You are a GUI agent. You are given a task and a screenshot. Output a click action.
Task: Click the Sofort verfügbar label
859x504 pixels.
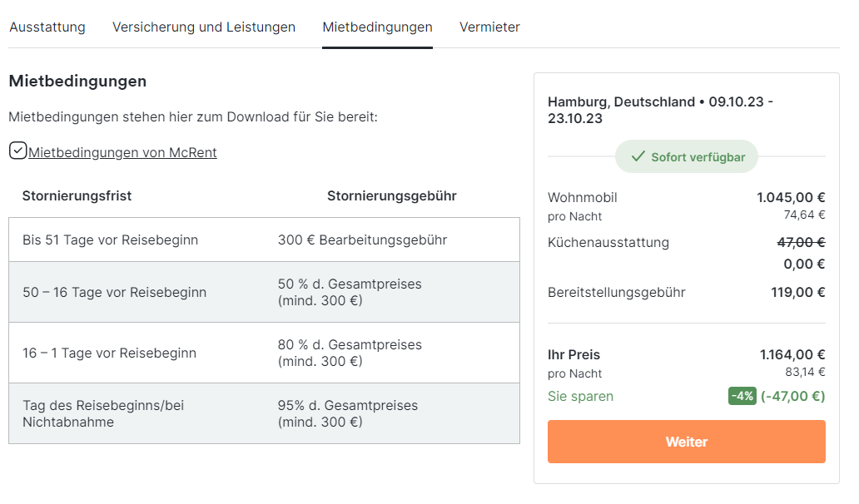698,156
